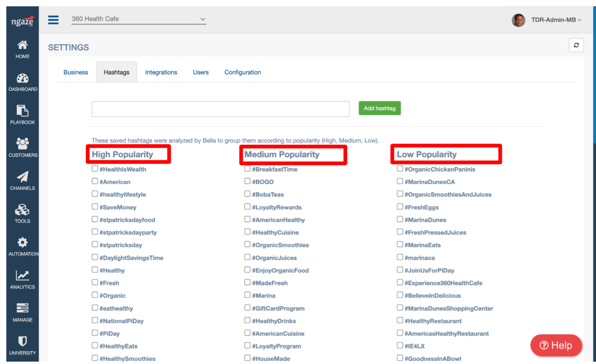This screenshot has width=596, height=364.
Task: Open Automation gear icon
Action: [22, 242]
